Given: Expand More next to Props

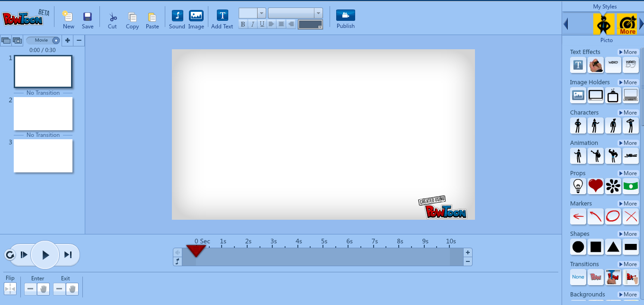Looking at the screenshot, I should [628, 173].
